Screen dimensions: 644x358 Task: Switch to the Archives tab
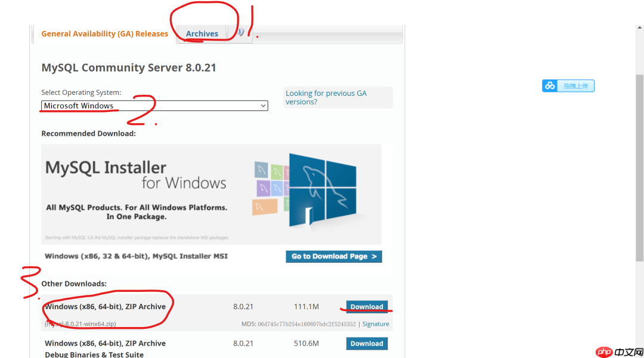pos(202,33)
